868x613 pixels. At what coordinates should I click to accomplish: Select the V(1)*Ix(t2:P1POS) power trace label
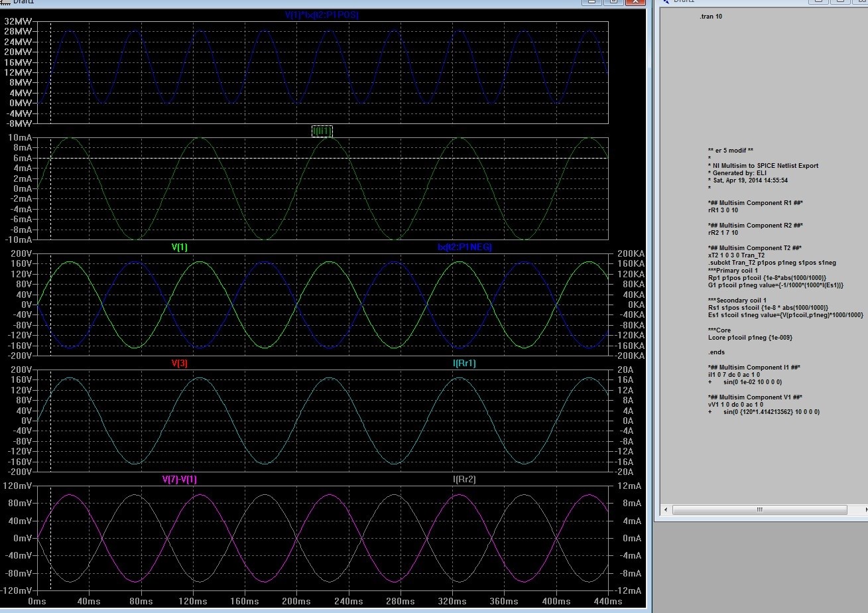pos(322,15)
